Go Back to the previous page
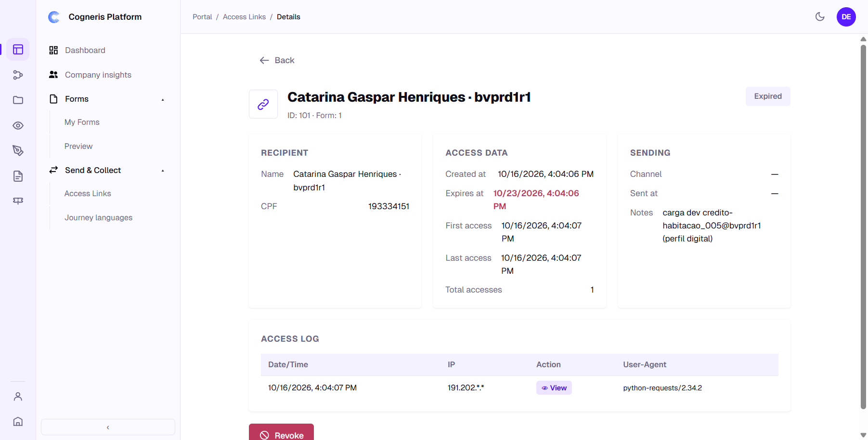This screenshot has height=440, width=868. click(x=277, y=60)
